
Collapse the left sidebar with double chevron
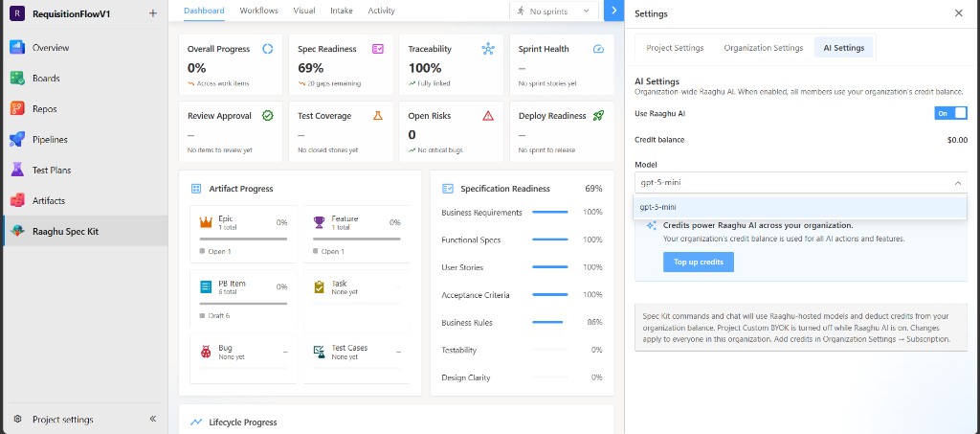pyautogui.click(x=153, y=419)
